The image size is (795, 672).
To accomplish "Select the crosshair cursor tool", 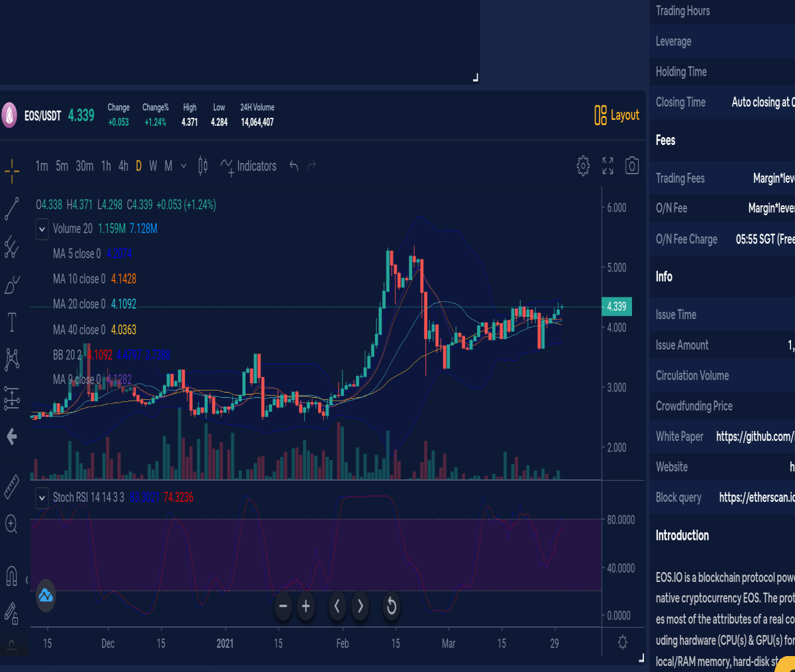I will [x=12, y=170].
